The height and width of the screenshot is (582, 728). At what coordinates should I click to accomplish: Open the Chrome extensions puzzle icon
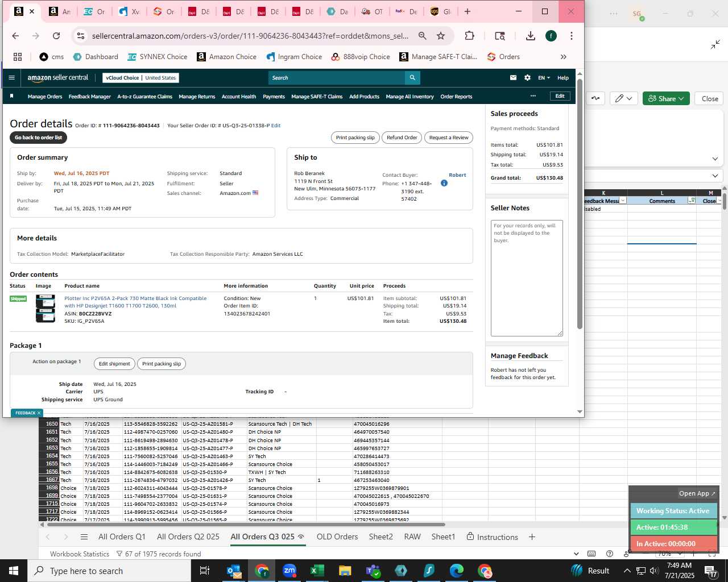469,36
